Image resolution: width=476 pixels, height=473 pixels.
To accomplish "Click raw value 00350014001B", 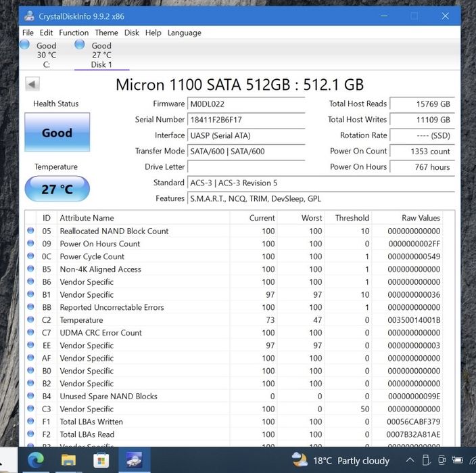I will 414,320.
